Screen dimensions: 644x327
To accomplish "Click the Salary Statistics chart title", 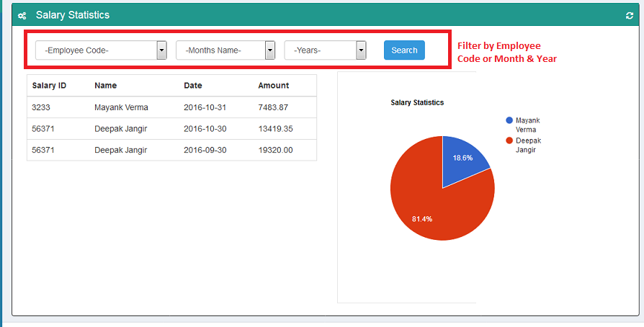I will [x=417, y=103].
